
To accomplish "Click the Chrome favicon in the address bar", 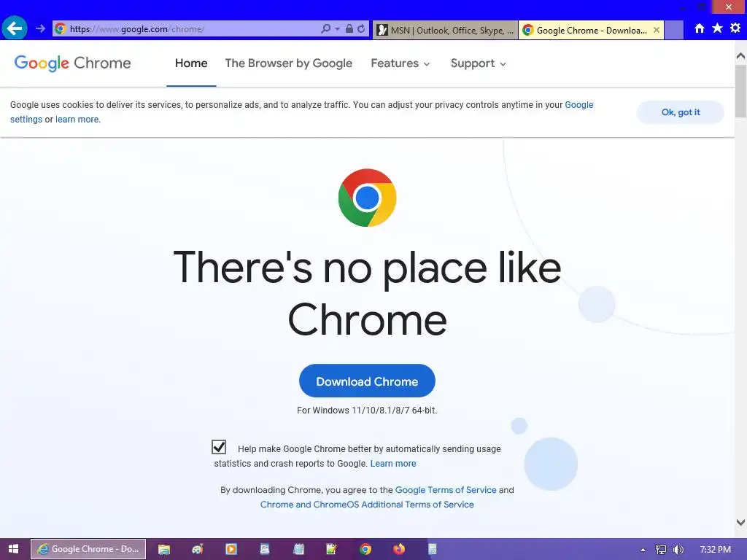I will click(x=60, y=28).
